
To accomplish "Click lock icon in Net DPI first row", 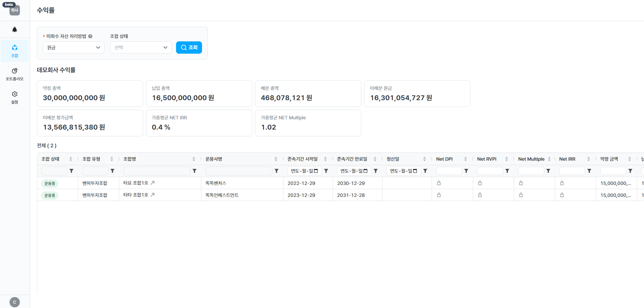I will click(439, 183).
